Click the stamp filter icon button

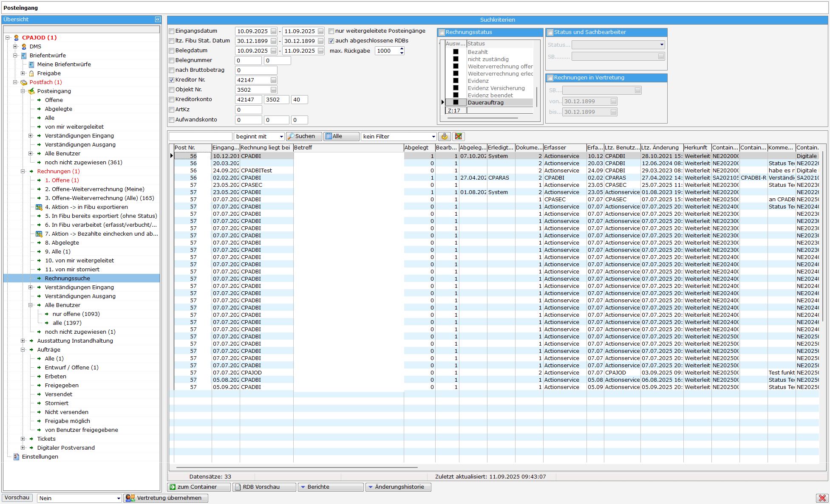coord(444,136)
